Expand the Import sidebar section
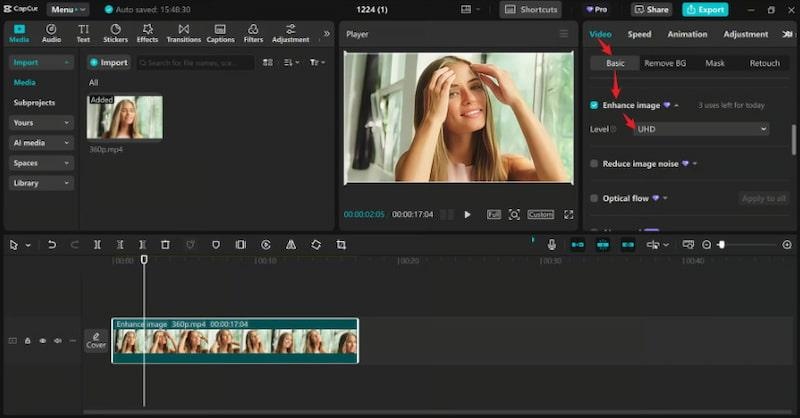 [x=41, y=62]
